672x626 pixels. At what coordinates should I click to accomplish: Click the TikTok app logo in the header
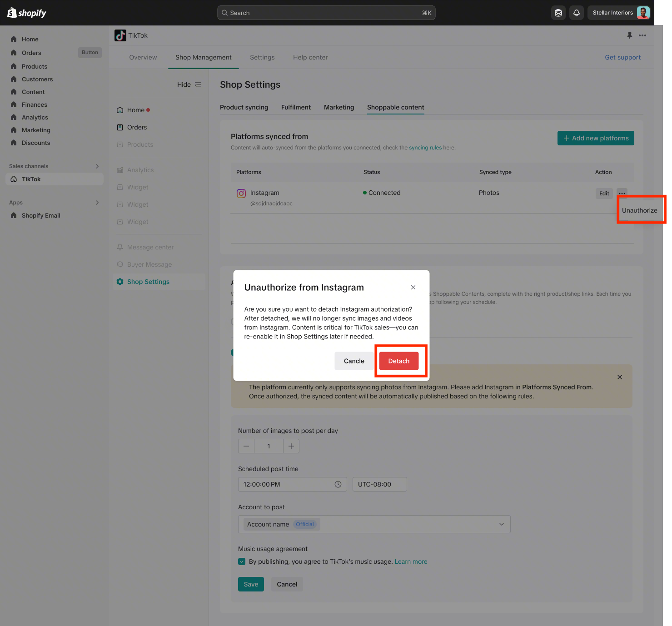coord(120,35)
